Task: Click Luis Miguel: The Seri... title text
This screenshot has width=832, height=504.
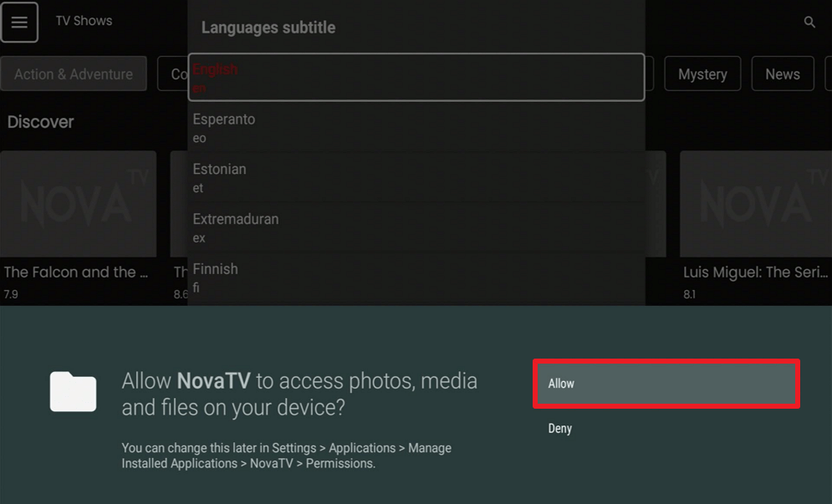Action: coord(756,272)
